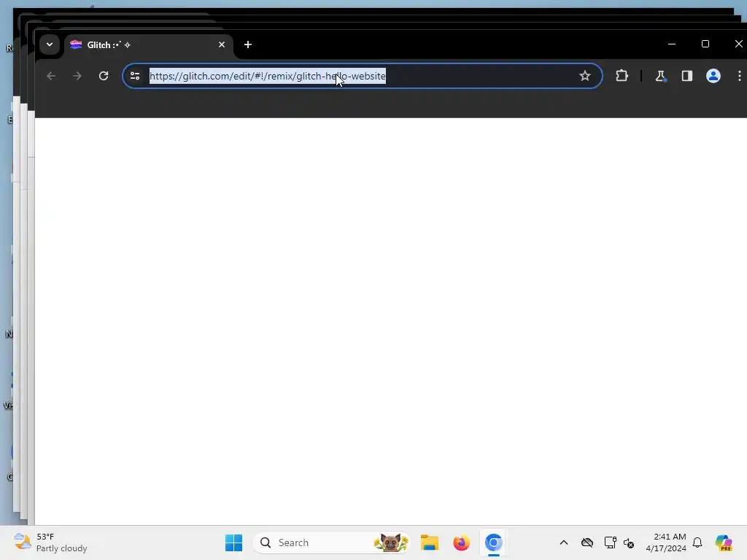Select the Glitch browser tab

147,44
